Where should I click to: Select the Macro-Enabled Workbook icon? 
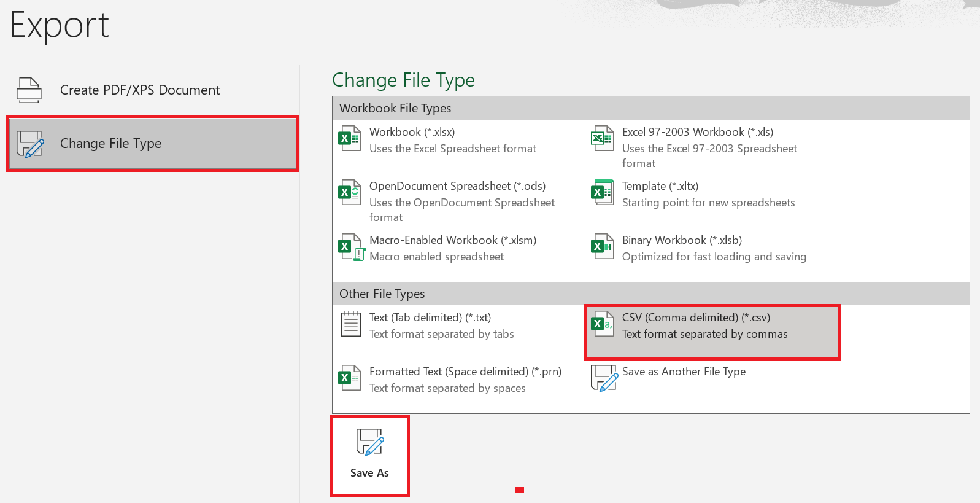(x=351, y=247)
